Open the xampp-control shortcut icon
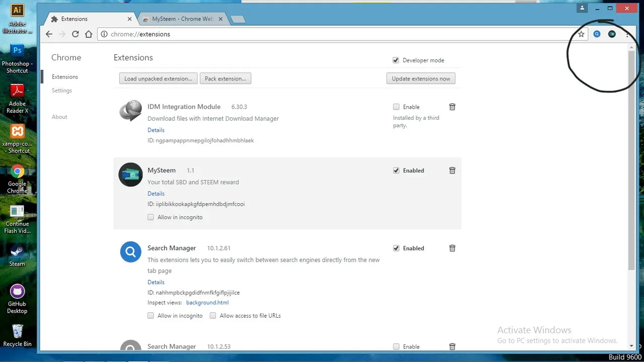The width and height of the screenshot is (644, 362). pos(17,139)
